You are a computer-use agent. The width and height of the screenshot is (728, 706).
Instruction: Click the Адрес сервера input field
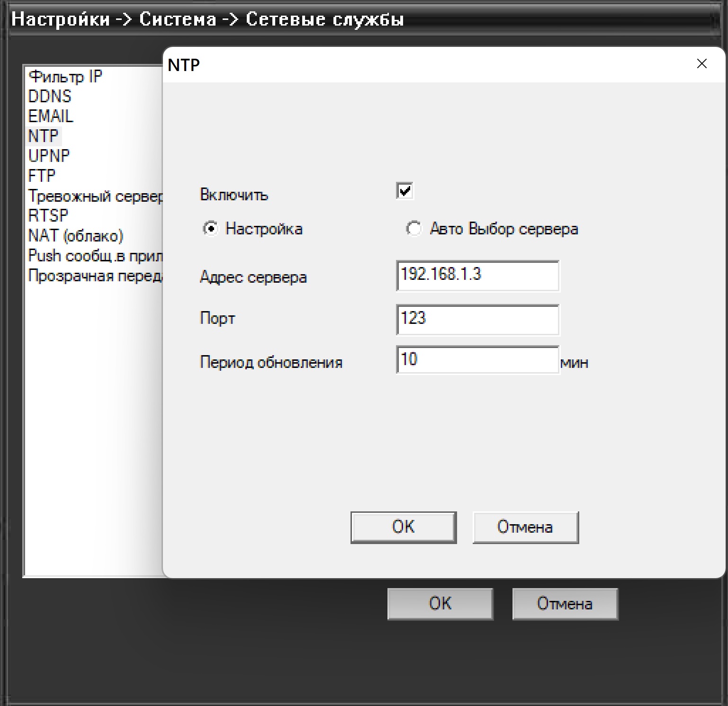(x=477, y=276)
